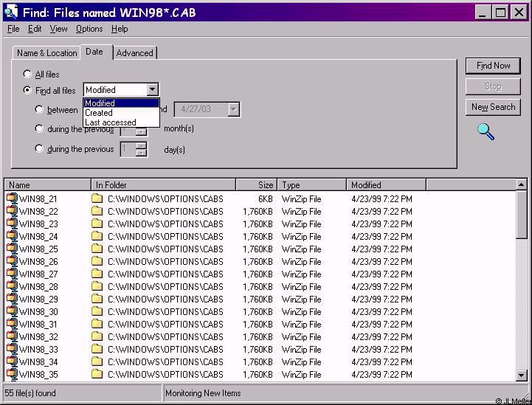Click the Stop button
The height and width of the screenshot is (405, 532).
(x=493, y=86)
